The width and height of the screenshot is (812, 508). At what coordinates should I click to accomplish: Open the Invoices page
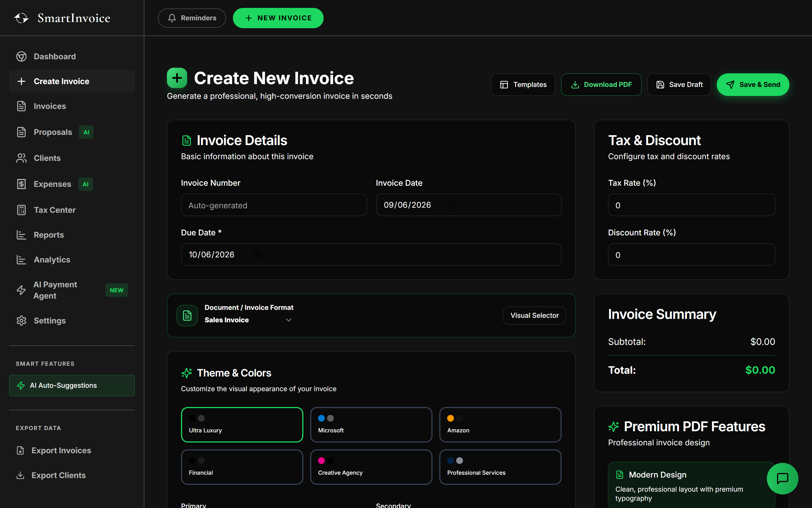72,106
